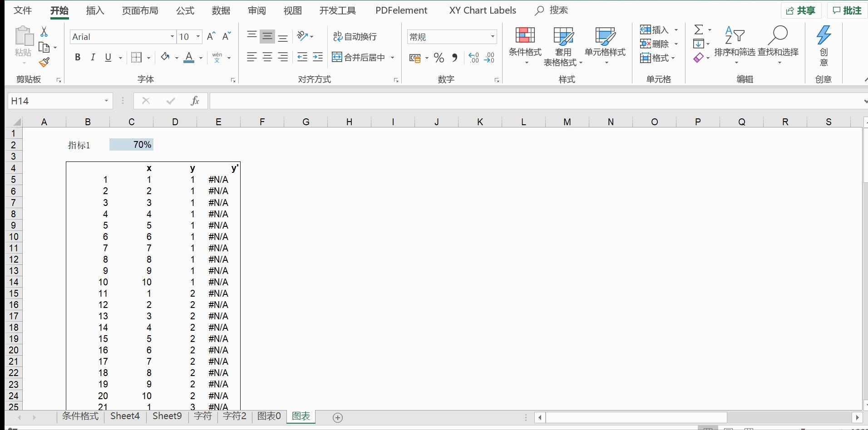Toggle italic formatting
The image size is (868, 430).
[x=93, y=57]
